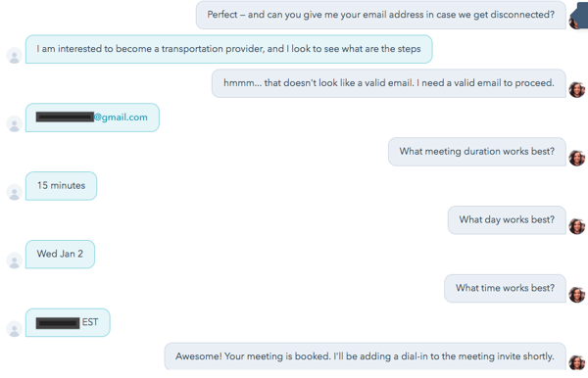The width and height of the screenshot is (588, 378).
Task: Click agent avatar beside meeting duration question
Action: (x=577, y=158)
